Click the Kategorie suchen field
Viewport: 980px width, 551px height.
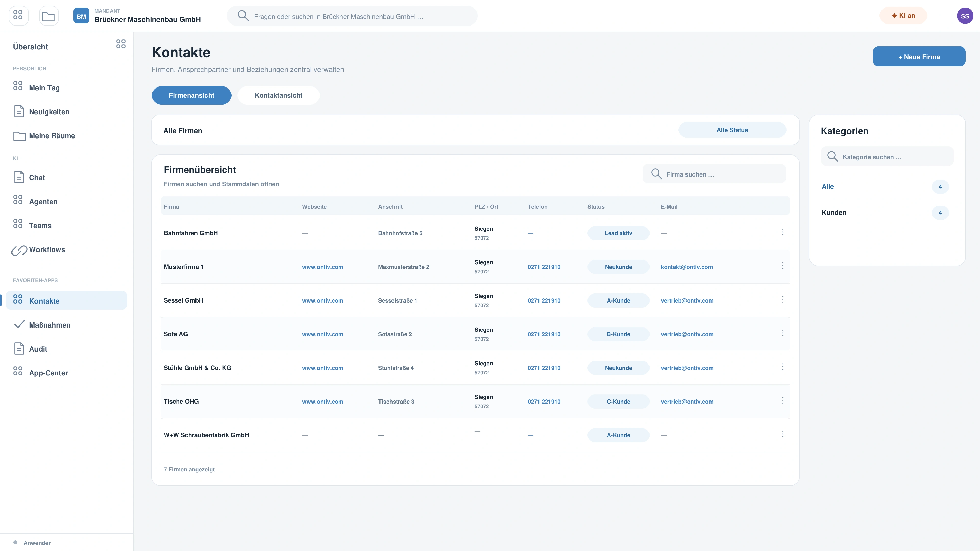click(887, 157)
